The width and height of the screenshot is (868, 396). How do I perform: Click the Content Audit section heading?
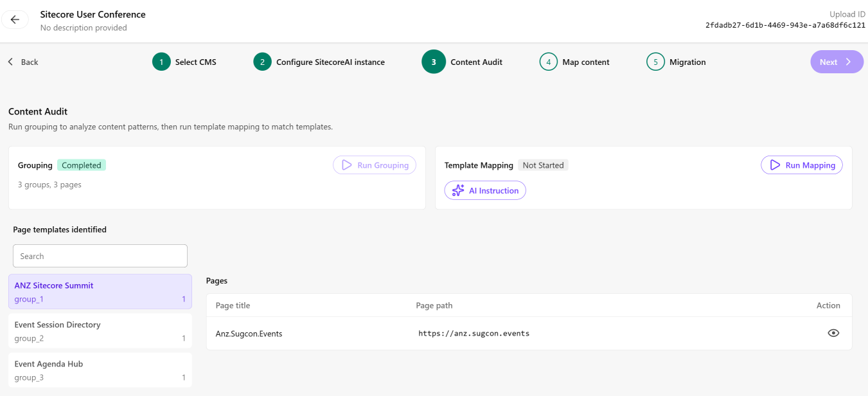pos(38,111)
